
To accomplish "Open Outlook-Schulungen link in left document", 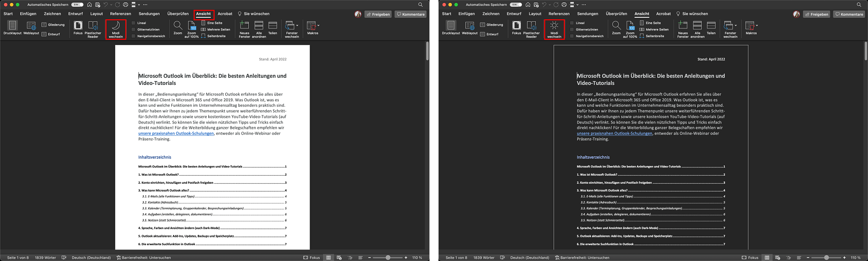I will [176, 134].
